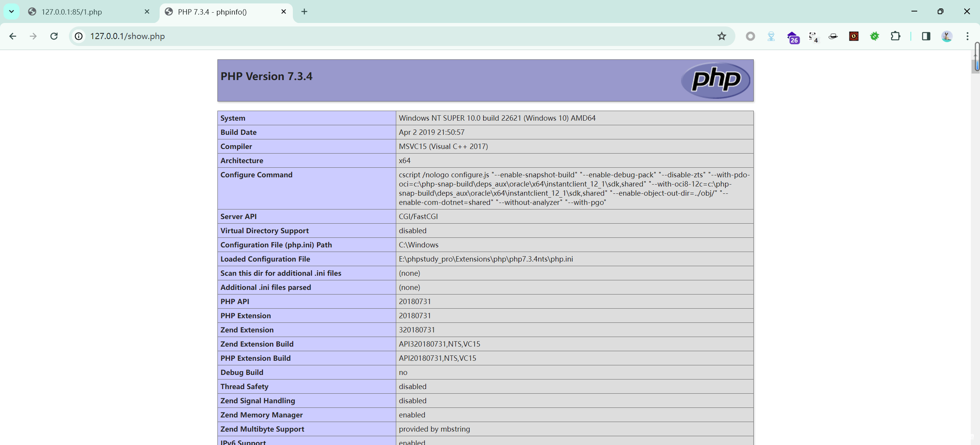Image resolution: width=980 pixels, height=445 pixels.
Task: Open a new tab with plus button
Action: (x=304, y=12)
